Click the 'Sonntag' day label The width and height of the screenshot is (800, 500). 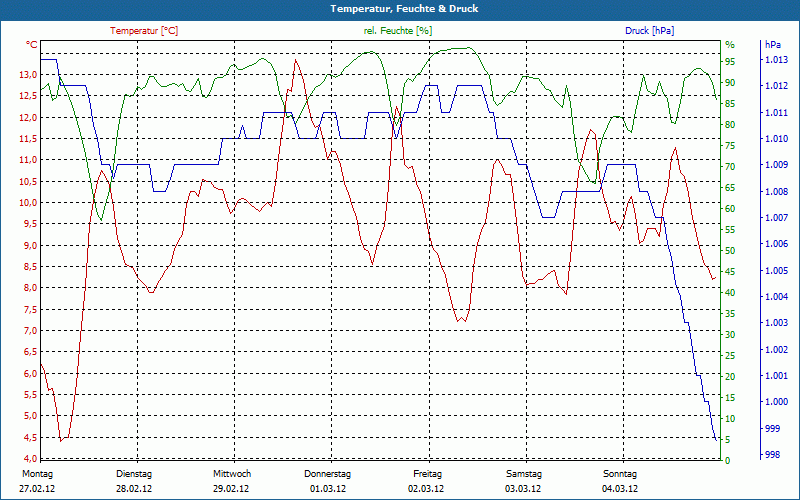620,474
